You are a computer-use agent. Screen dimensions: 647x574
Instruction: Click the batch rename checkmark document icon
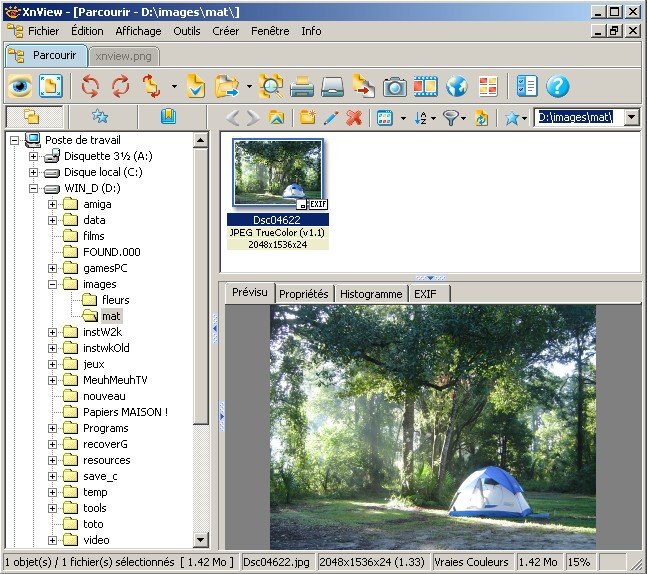click(x=196, y=86)
